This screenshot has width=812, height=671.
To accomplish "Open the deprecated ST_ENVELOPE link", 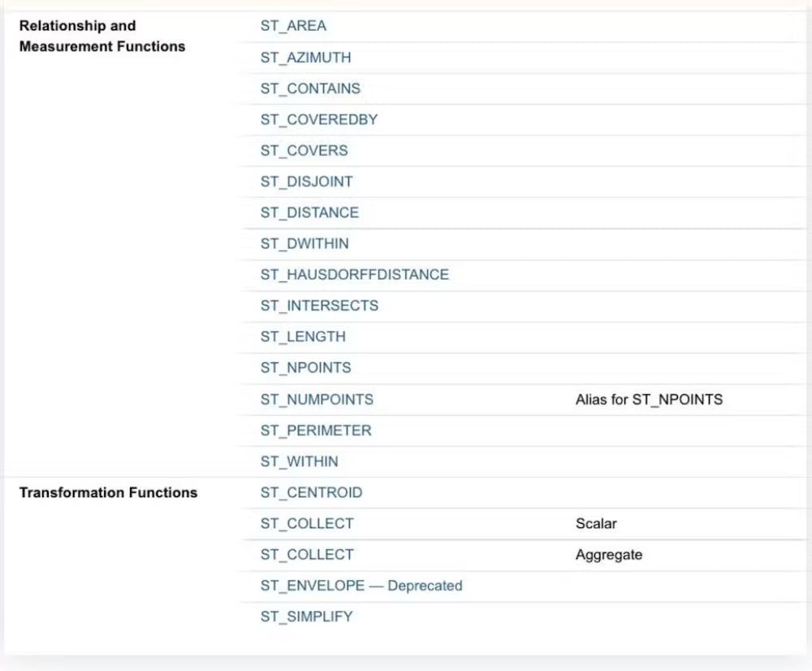I will tap(361, 585).
